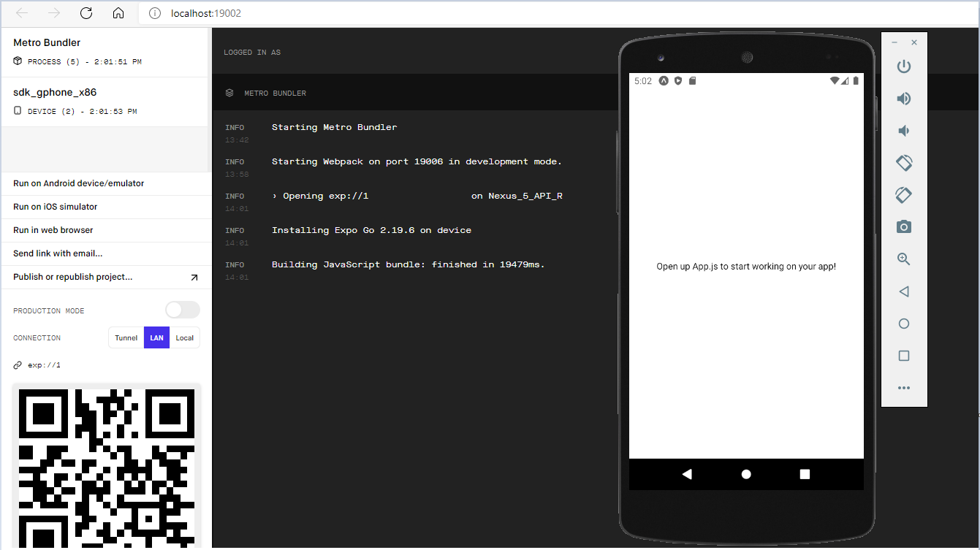Tap Android recents button on phone screen

tap(805, 474)
